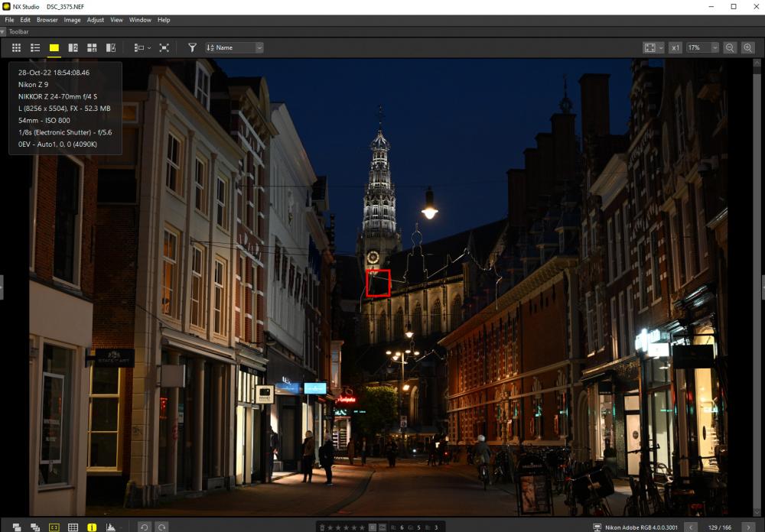Screen dimensions: 765x532
Task: Switch to thumbnail list view
Action: point(35,48)
